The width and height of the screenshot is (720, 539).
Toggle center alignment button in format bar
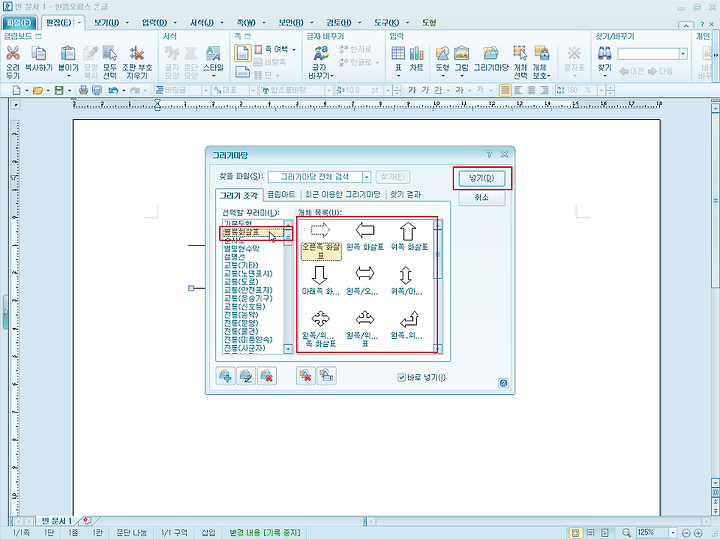point(531,90)
